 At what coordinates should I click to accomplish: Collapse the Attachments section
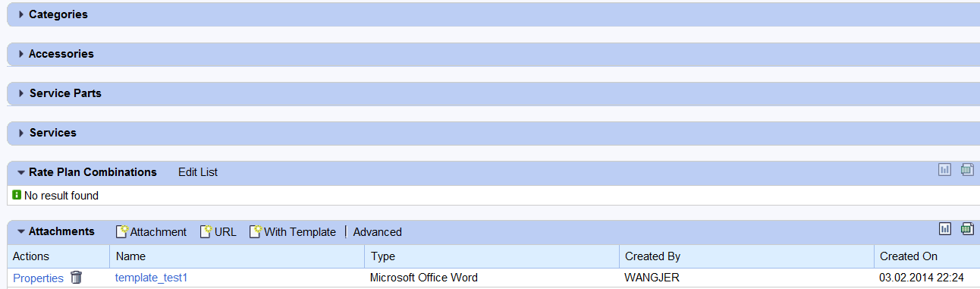[x=21, y=232]
